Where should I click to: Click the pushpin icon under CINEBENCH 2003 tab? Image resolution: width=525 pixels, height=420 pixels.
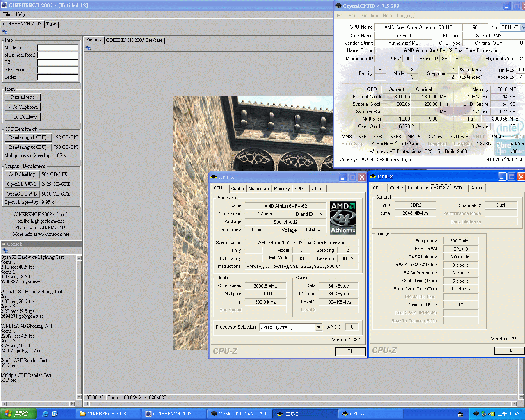(x=5, y=32)
